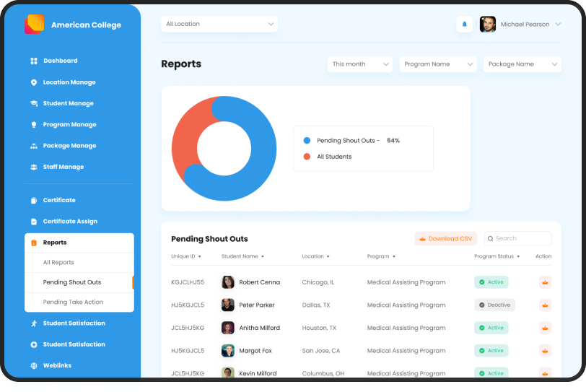
Task: Click Active status badge for Margot Fox
Action: coord(491,351)
